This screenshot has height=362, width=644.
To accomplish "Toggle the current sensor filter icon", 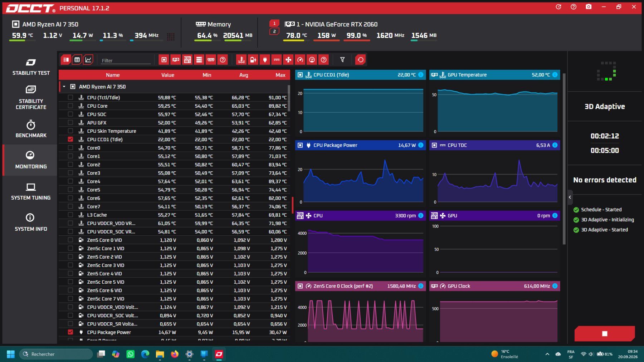I will pos(277,60).
